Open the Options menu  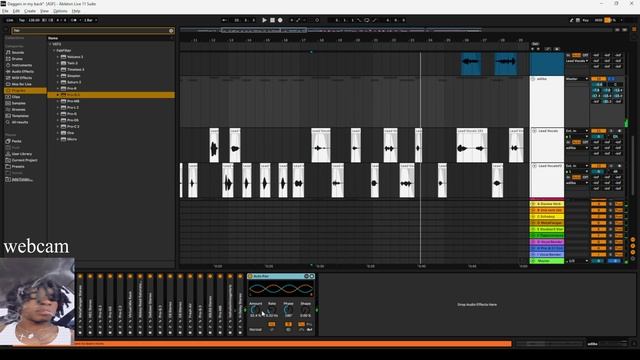tap(60, 11)
